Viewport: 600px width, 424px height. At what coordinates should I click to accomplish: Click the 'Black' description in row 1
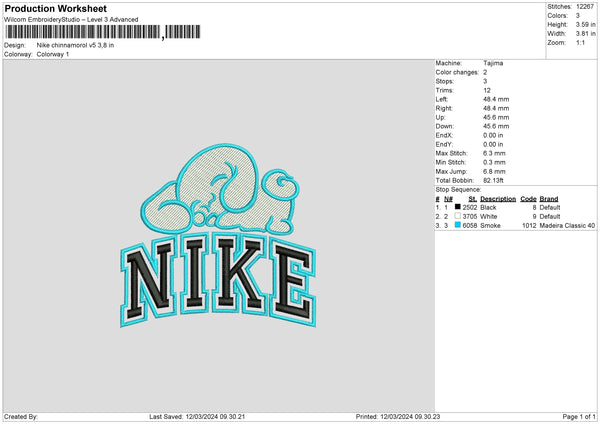[488, 207]
